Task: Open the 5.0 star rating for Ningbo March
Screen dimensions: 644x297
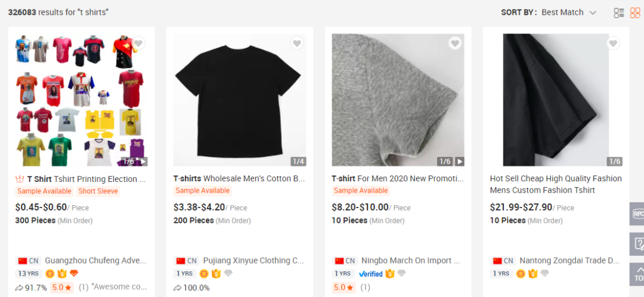Action: point(345,287)
